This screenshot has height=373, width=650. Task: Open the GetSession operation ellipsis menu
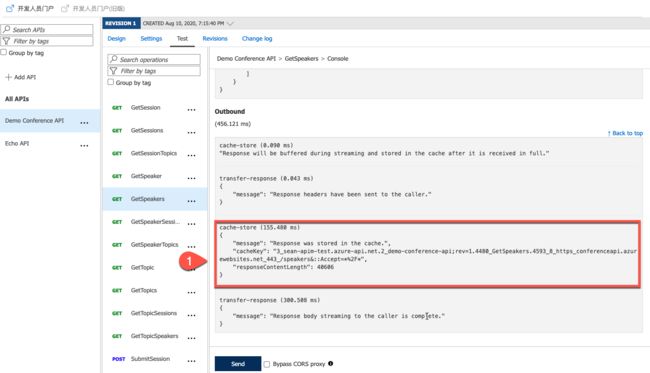tap(191, 110)
